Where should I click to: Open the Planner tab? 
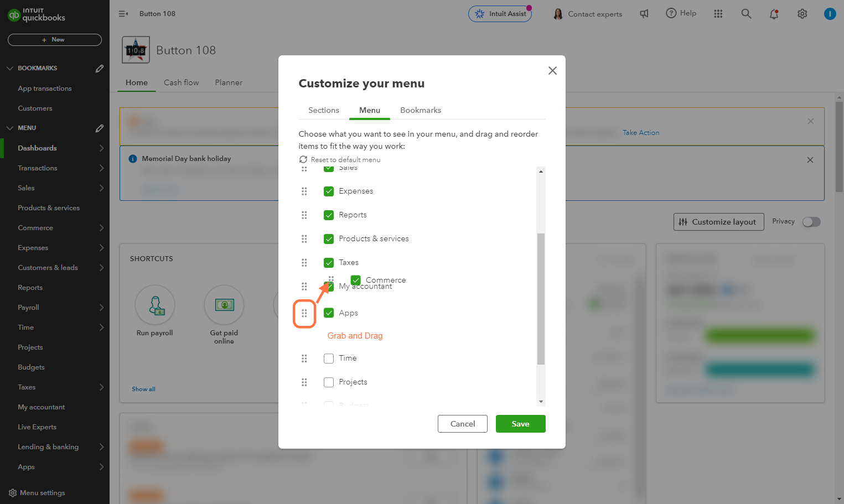229,82
